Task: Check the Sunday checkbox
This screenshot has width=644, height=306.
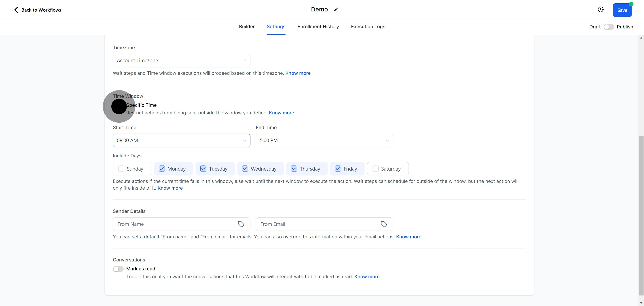Action: [121, 169]
